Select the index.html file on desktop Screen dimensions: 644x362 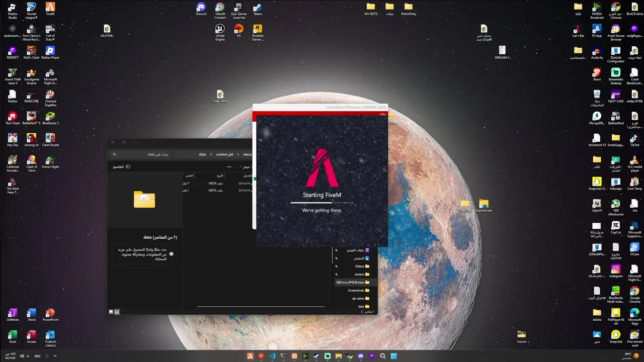coord(220,97)
